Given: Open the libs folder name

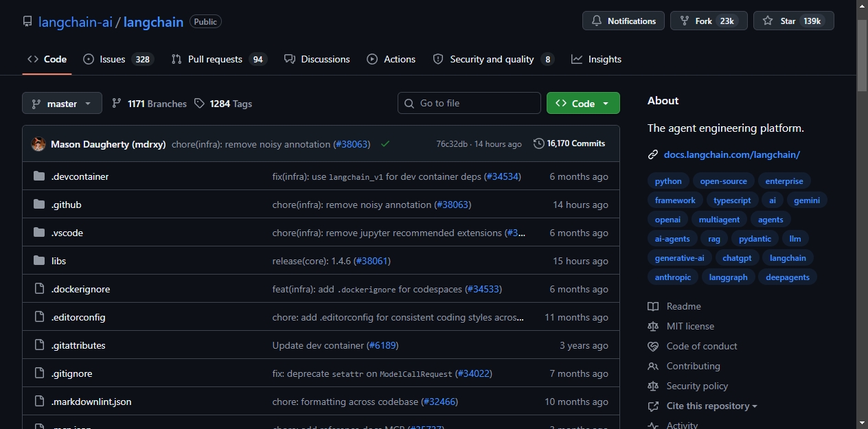Looking at the screenshot, I should pos(59,261).
